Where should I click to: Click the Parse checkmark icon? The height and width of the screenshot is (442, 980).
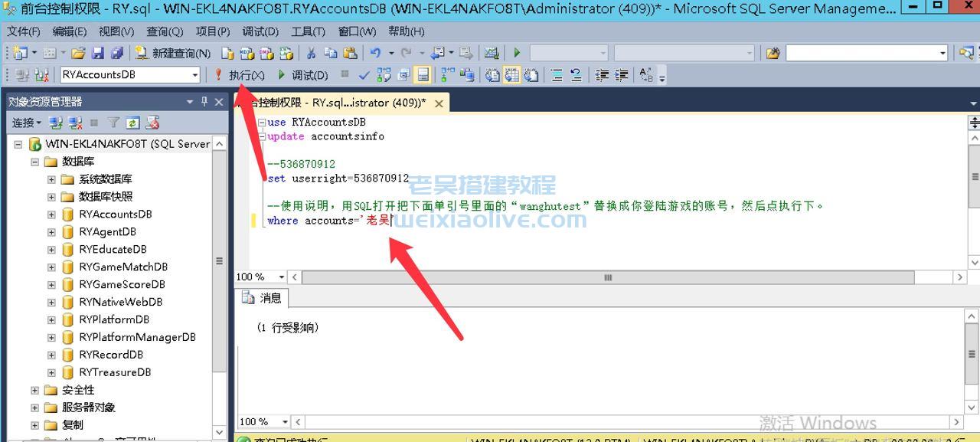coord(364,75)
